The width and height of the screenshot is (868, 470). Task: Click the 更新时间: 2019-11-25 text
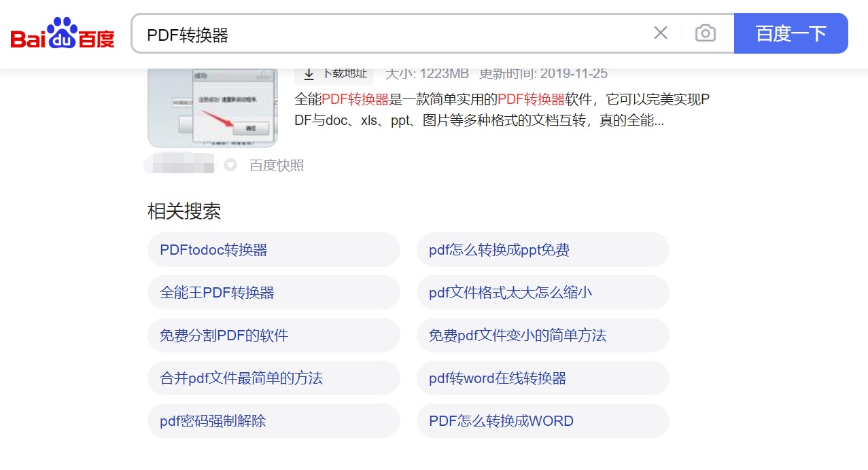coord(543,73)
